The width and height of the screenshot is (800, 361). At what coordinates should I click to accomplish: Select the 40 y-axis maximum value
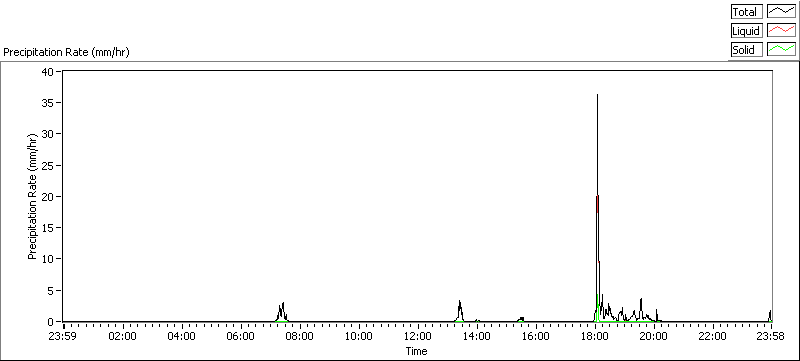point(48,71)
